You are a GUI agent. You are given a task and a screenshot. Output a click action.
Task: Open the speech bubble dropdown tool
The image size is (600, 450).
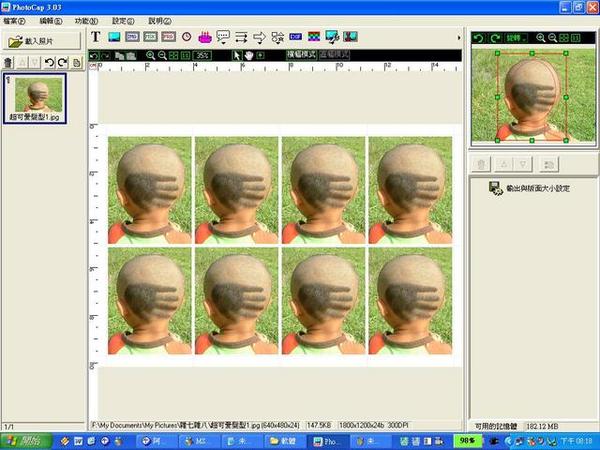click(223, 37)
